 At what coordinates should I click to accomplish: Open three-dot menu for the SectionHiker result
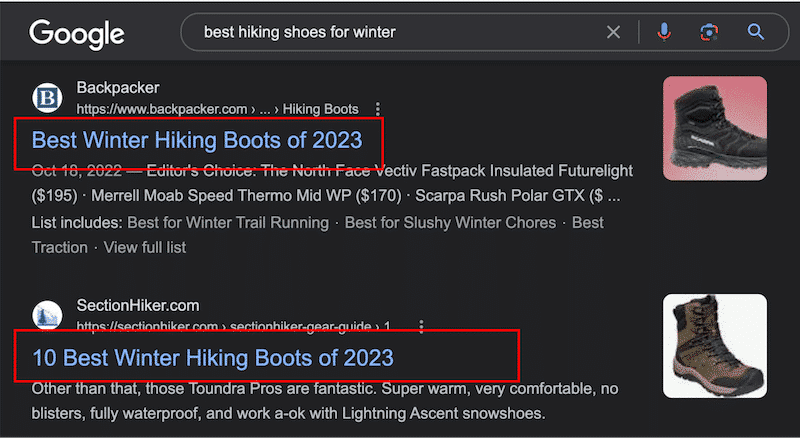[421, 326]
